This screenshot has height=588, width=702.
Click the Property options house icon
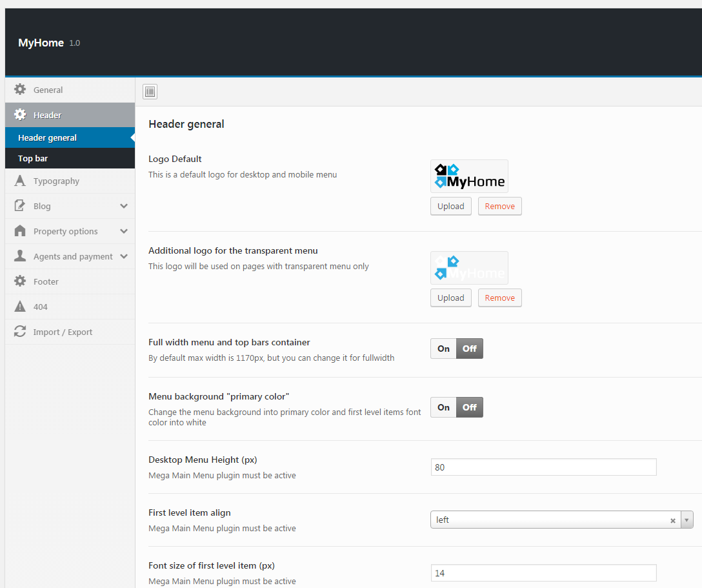[20, 230]
